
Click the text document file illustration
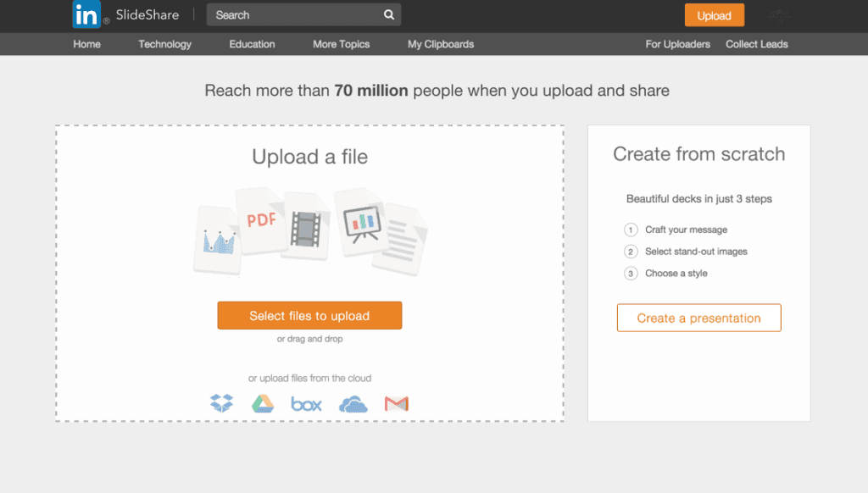click(402, 240)
